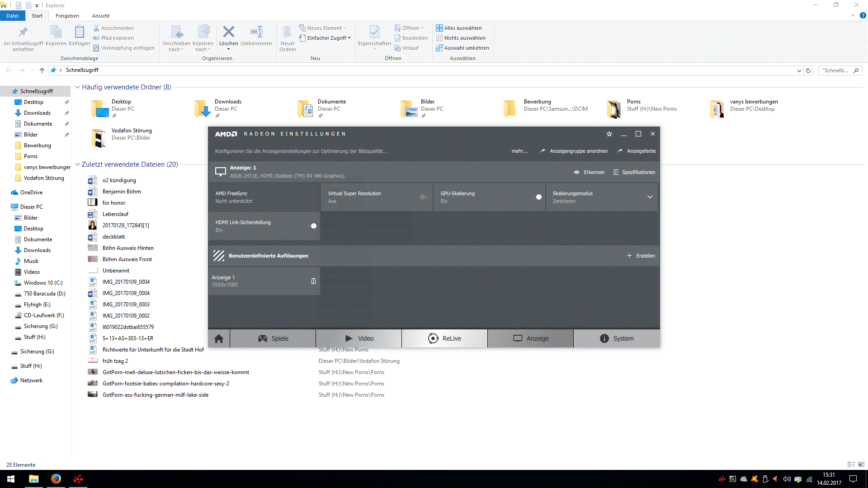This screenshot has height=488, width=868.
Task: Click the Löschen delete icon in the ribbon
Action: click(x=228, y=33)
